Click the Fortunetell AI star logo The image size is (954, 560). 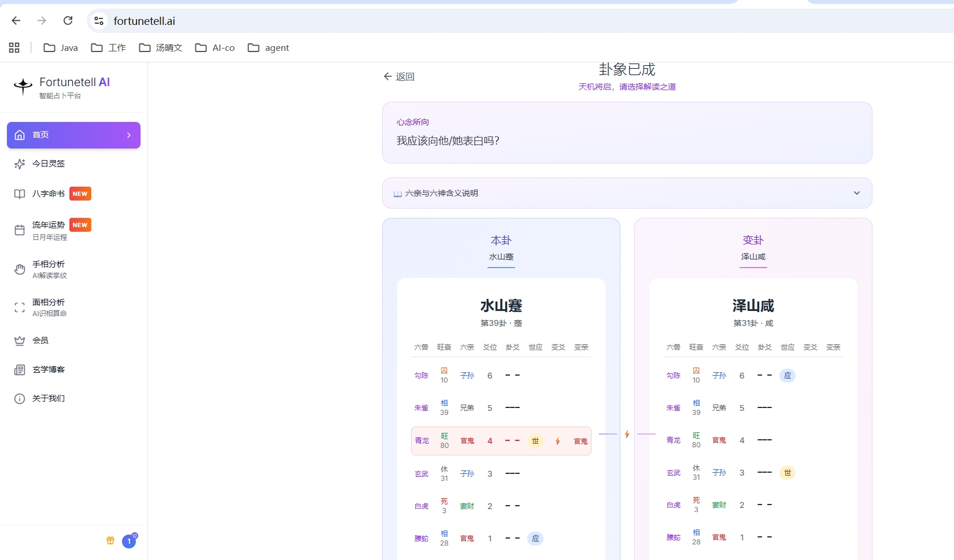(23, 87)
